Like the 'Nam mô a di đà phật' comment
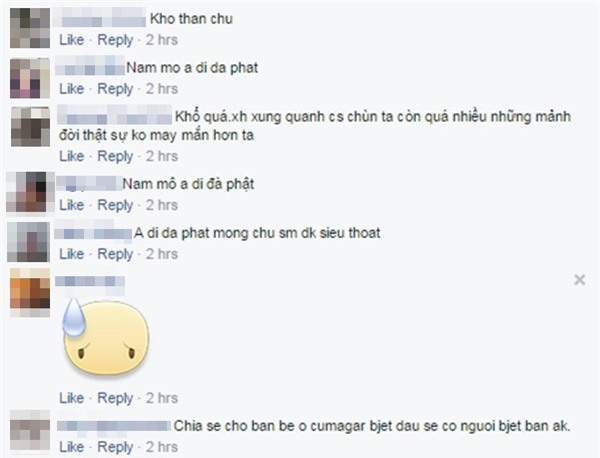This screenshot has height=458, width=600. (72, 205)
